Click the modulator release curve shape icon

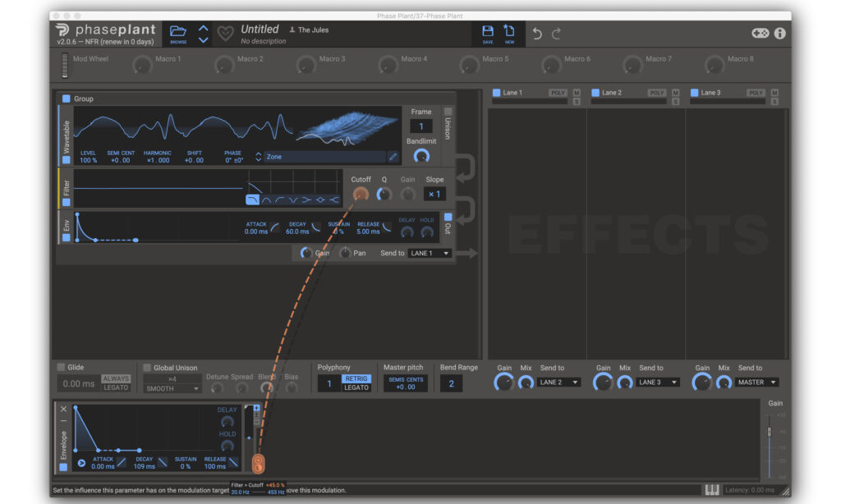point(233,462)
